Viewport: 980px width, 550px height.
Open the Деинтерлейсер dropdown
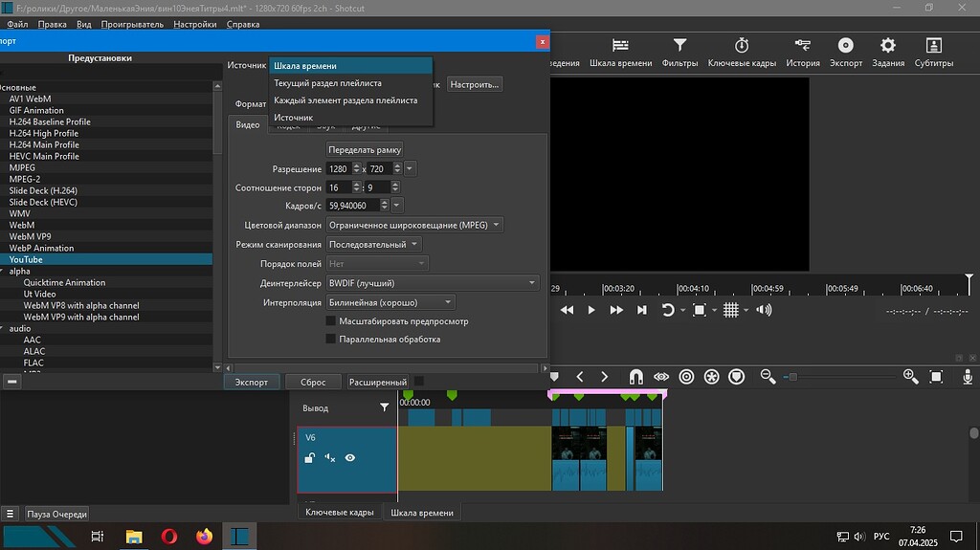pyautogui.click(x=432, y=283)
